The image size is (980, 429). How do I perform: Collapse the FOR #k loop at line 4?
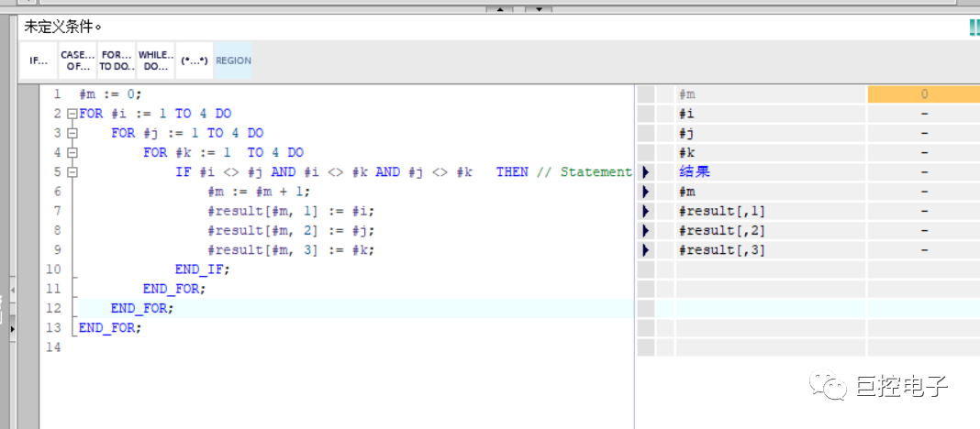[72, 153]
